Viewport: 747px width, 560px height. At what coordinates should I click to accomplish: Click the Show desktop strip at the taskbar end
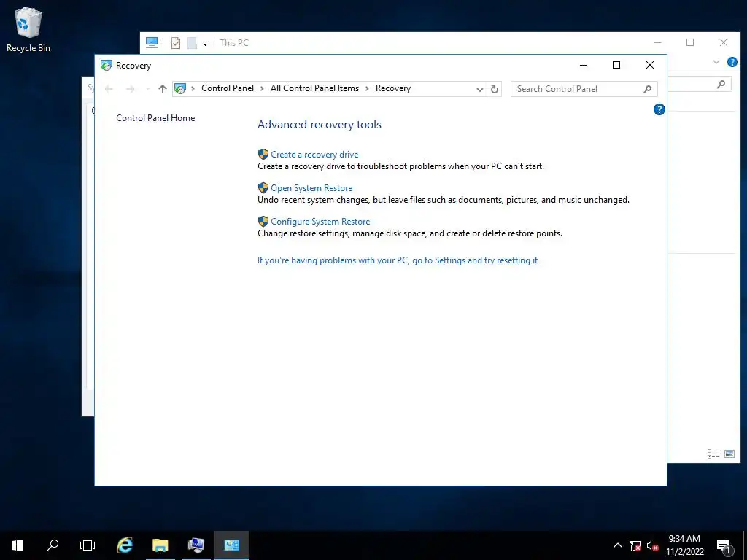(745, 545)
